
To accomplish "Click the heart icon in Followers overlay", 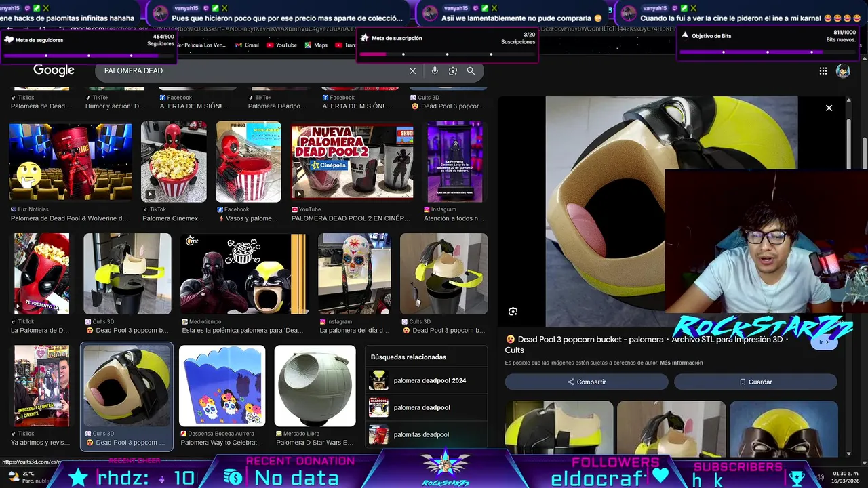I will [x=660, y=476].
